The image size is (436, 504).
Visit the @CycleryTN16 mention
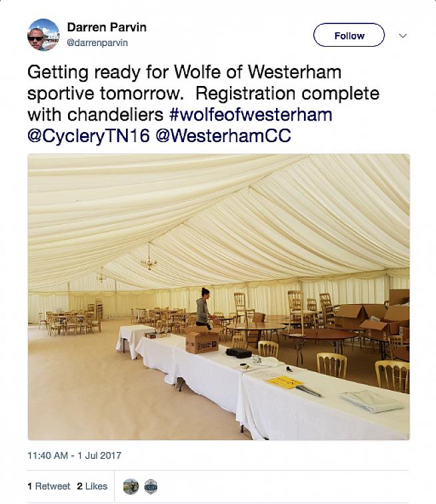[x=88, y=135]
